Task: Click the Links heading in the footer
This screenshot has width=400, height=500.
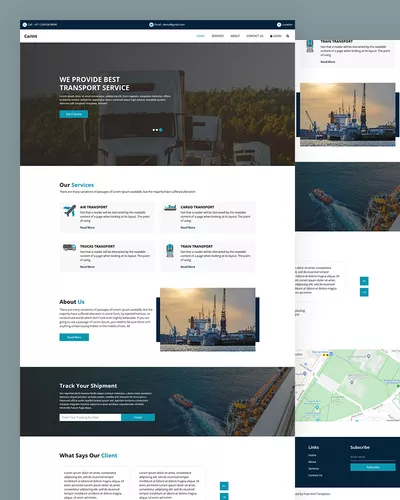Action: pyautogui.click(x=314, y=447)
